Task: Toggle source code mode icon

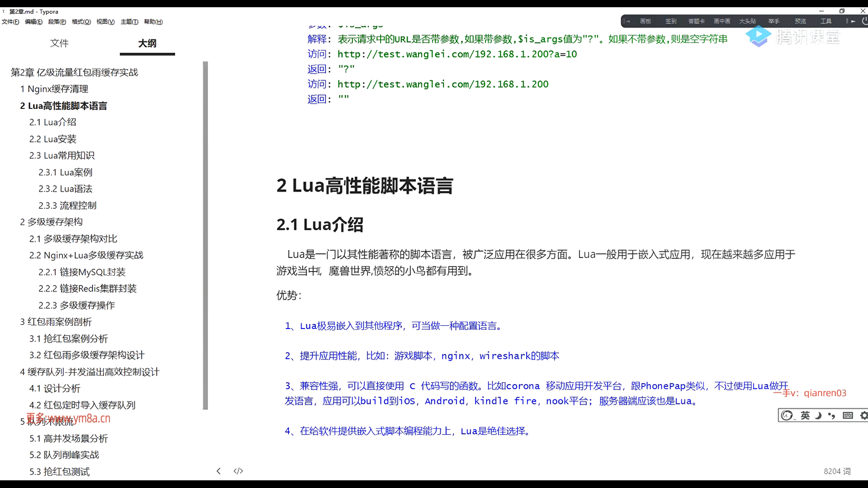Action: [238, 471]
